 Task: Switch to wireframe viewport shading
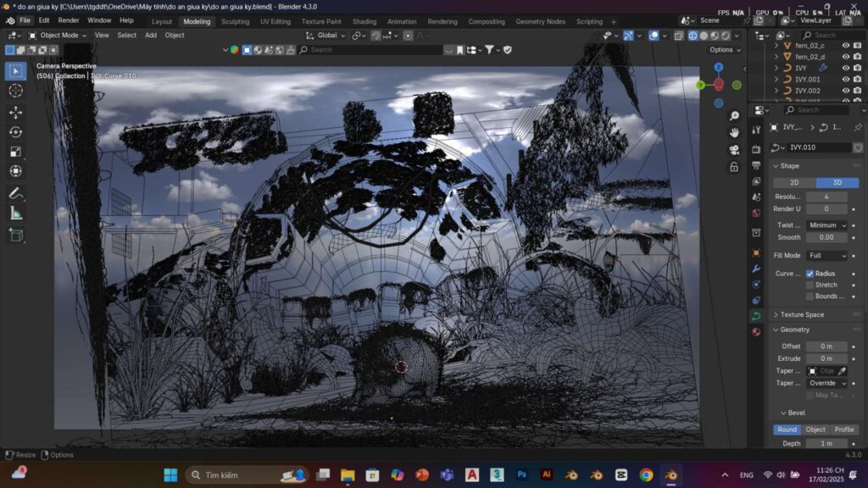point(693,36)
